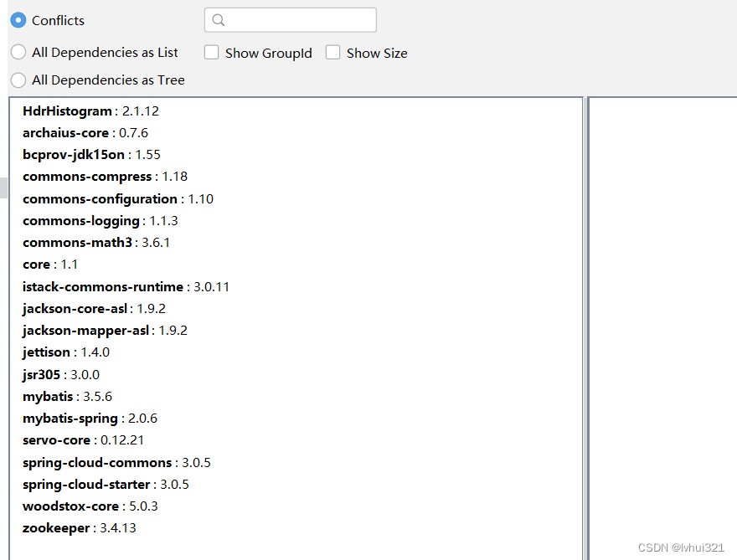Select zookeeper : 3.4.13 entry

click(79, 528)
